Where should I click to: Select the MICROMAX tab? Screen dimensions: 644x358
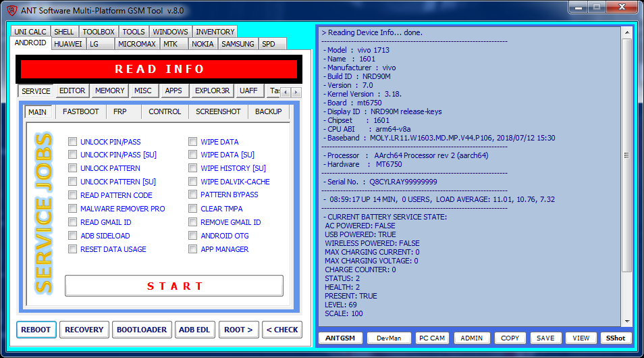[x=137, y=44]
